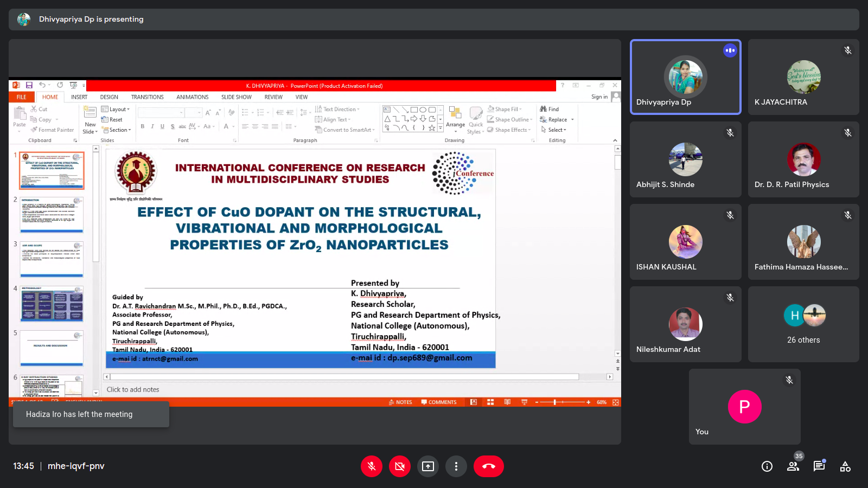This screenshot has height=488, width=868.
Task: Open the font name combo box
Action: point(161,112)
